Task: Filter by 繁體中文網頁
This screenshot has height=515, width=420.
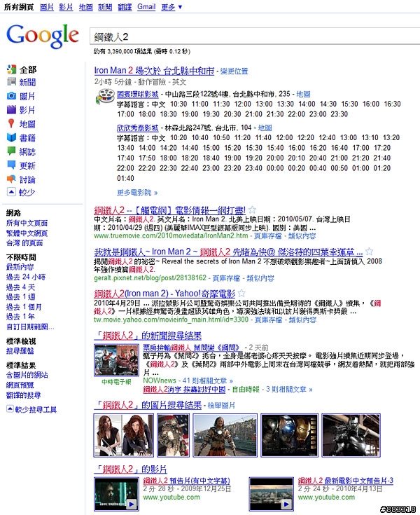Action: [27, 233]
